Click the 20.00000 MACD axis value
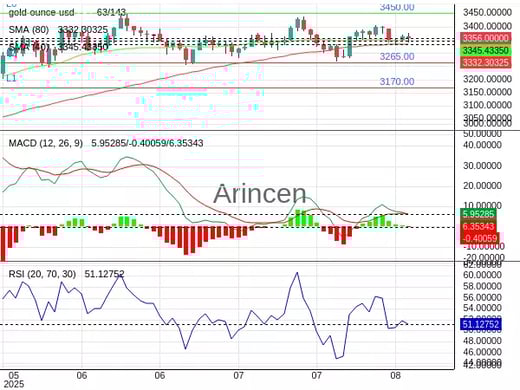Screen dimensions: 520x390 point(482,186)
